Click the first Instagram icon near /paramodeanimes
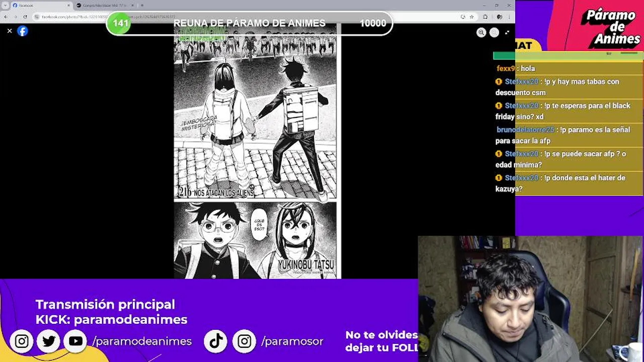 point(22,341)
